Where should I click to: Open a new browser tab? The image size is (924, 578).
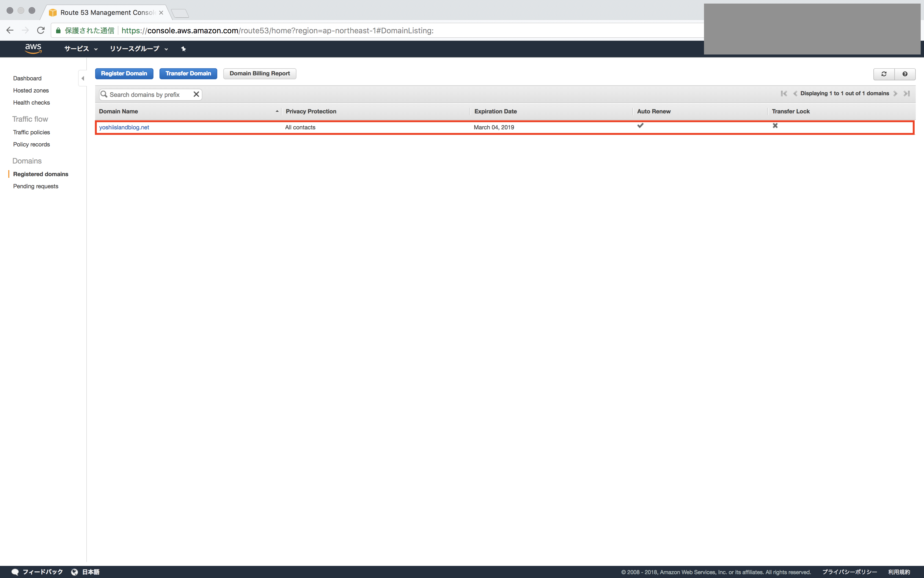(x=180, y=13)
